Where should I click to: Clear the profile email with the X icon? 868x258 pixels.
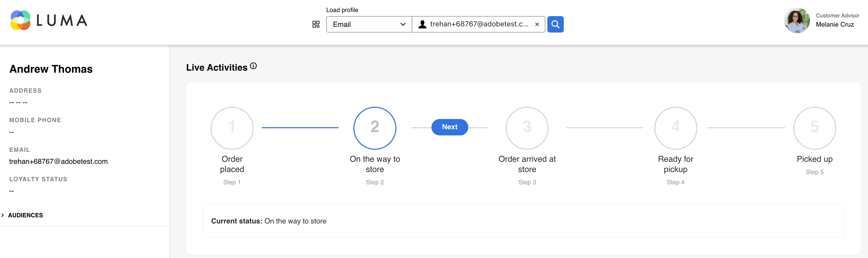537,24
